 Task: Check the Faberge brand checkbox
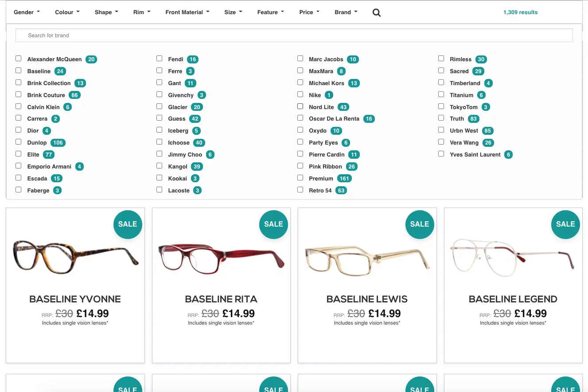pyautogui.click(x=19, y=190)
